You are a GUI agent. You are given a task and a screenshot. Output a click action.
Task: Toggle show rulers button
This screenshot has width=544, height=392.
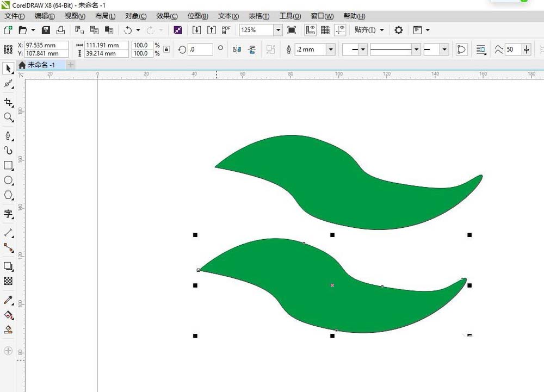[x=311, y=30]
